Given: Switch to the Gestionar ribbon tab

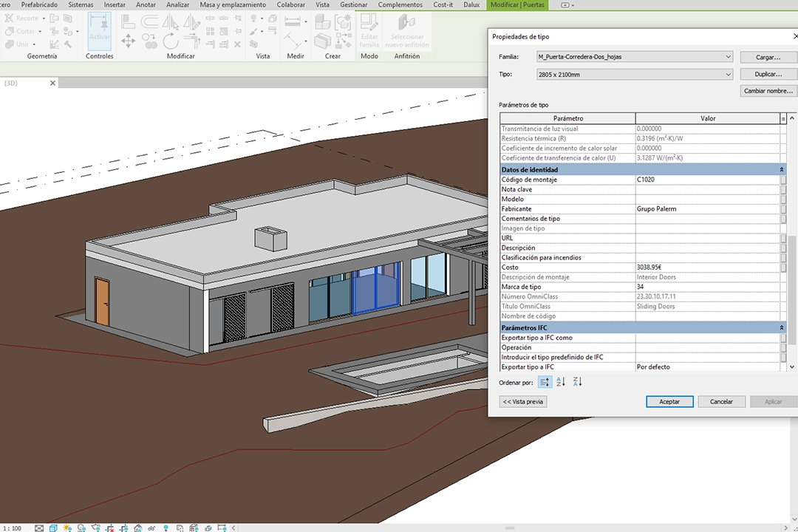Looking at the screenshot, I should point(353,4).
